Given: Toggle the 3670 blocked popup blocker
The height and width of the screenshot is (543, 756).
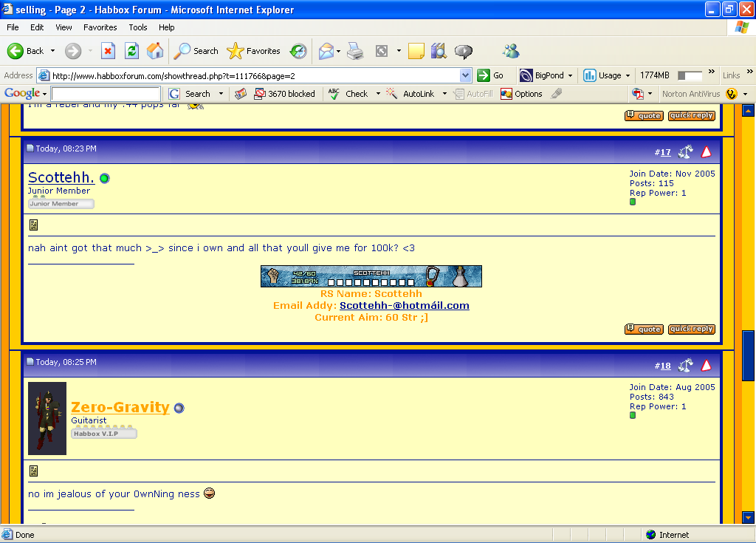Looking at the screenshot, I should pos(284,94).
